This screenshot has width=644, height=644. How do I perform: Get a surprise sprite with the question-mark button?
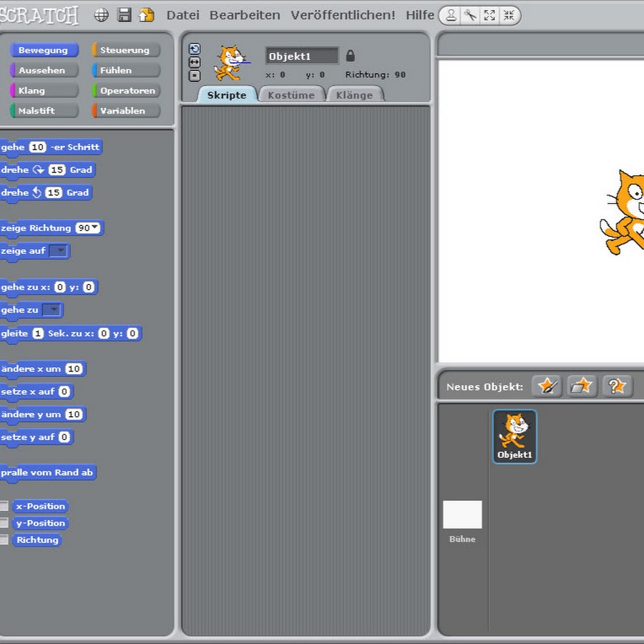(618, 386)
